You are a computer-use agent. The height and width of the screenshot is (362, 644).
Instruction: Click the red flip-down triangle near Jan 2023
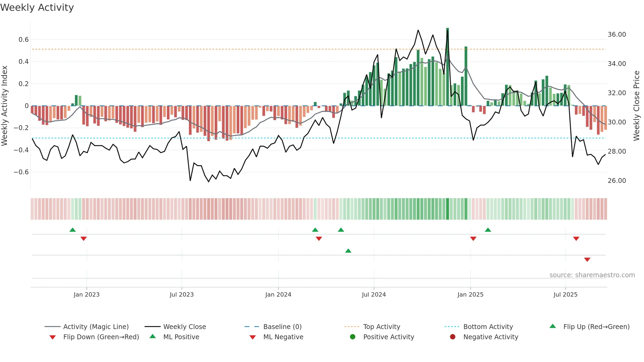[x=83, y=239]
